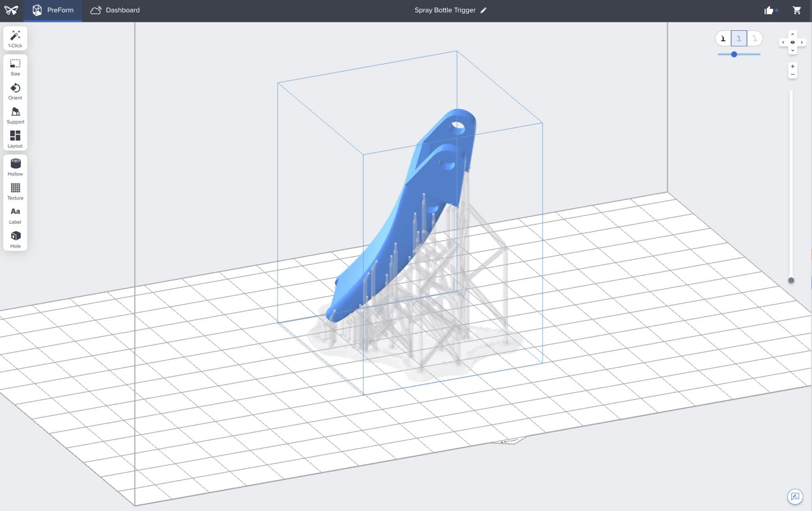Viewport: 812px width, 511px height.
Task: Rotate view down with bottom arrow
Action: 793,51
